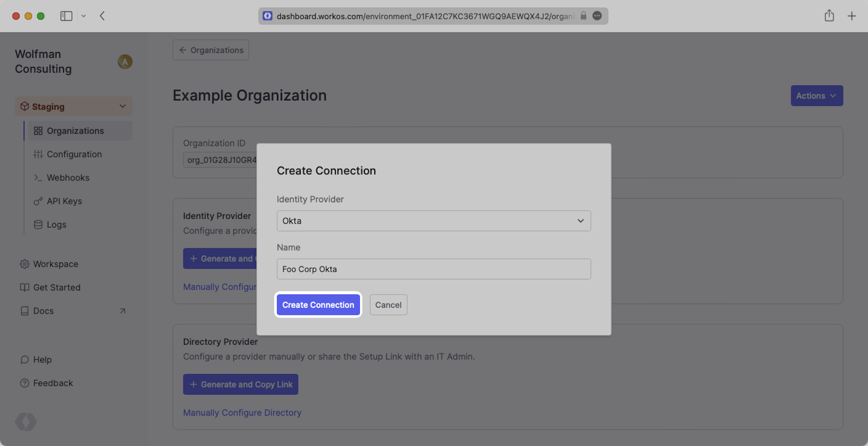The height and width of the screenshot is (446, 868).
Task: Open the Actions dropdown menu
Action: (816, 96)
